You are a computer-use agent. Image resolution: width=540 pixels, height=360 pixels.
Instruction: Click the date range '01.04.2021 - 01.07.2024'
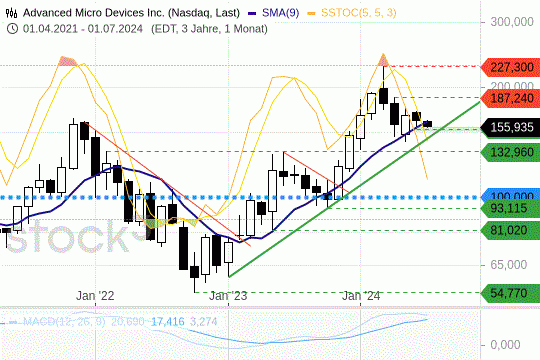[x=83, y=29]
